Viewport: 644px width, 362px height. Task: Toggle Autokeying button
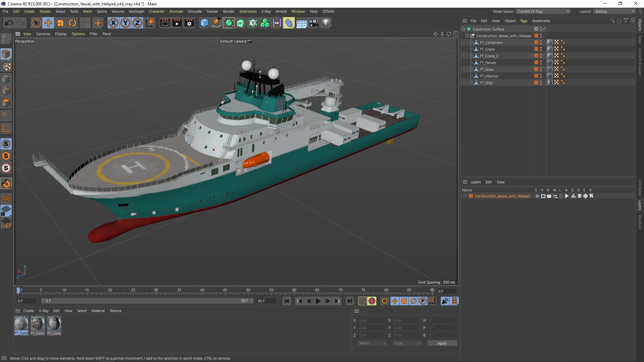click(372, 301)
